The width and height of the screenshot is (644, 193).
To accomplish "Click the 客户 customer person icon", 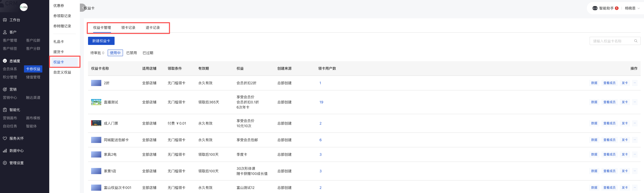I will (5, 32).
